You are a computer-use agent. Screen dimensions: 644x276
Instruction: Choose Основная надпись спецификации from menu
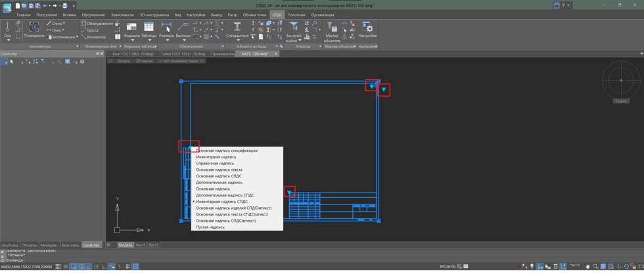(x=227, y=150)
